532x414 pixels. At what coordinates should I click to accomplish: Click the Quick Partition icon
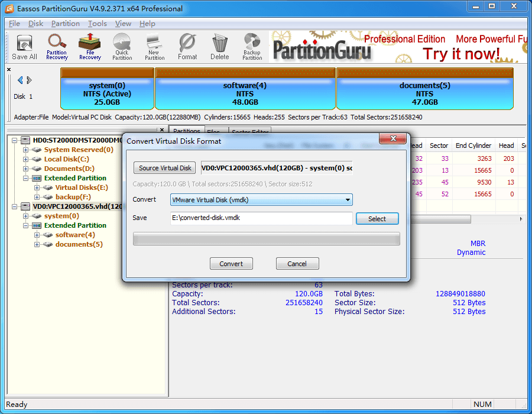[x=122, y=47]
